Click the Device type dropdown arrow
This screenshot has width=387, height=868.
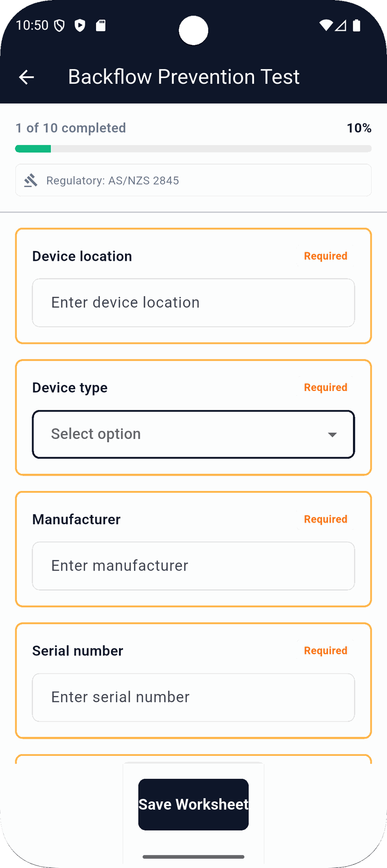click(332, 435)
